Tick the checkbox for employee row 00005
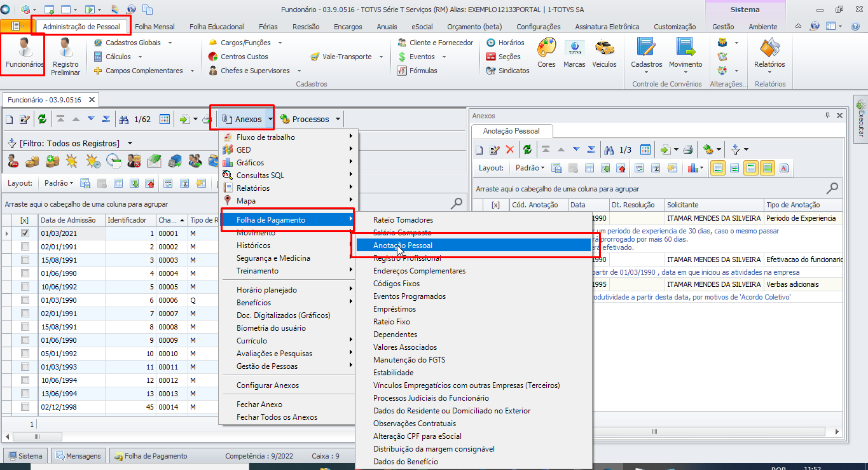This screenshot has height=470, width=868. tap(25, 287)
